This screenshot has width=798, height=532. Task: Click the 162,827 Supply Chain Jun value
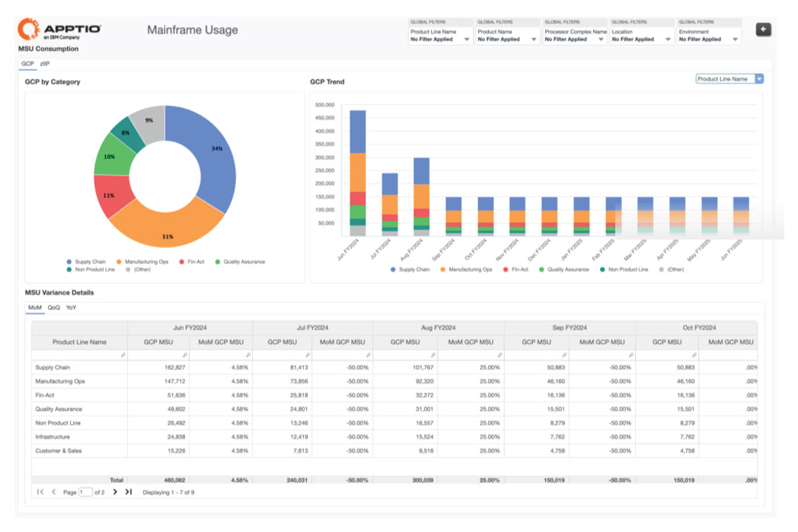[175, 367]
